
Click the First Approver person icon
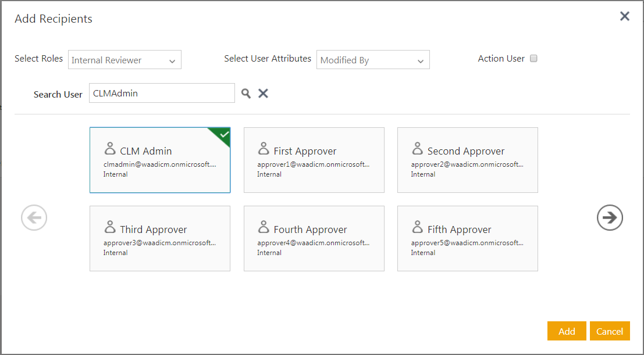click(263, 149)
